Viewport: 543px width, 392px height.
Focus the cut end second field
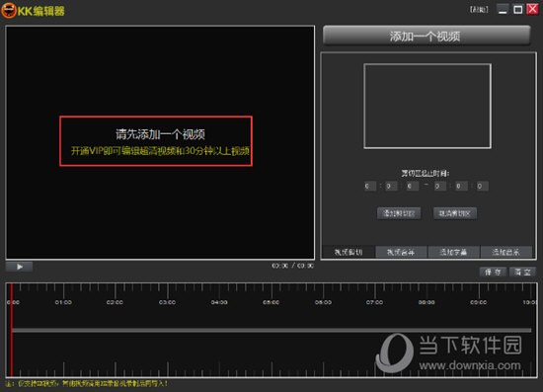482,187
